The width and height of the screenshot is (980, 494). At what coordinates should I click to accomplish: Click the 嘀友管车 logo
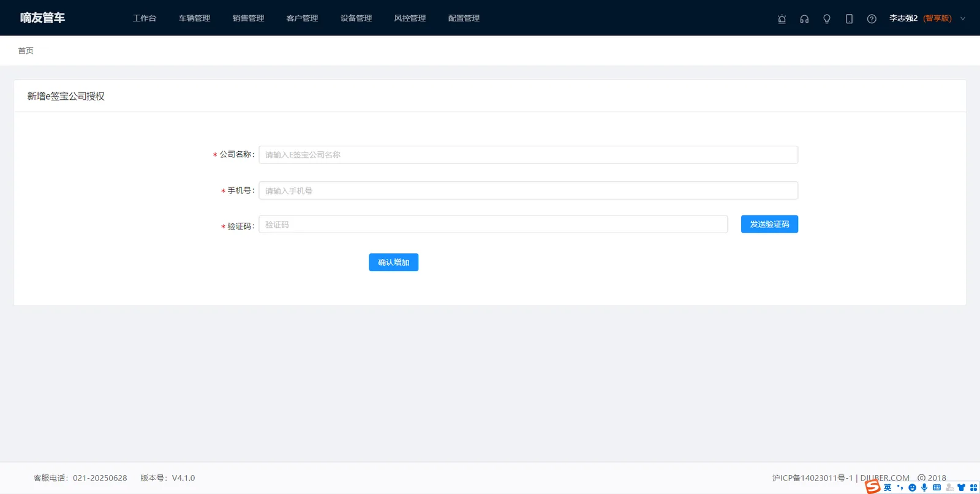click(42, 18)
